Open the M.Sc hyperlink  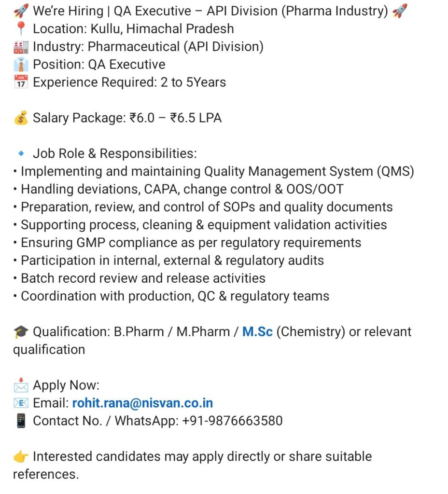[257, 332]
